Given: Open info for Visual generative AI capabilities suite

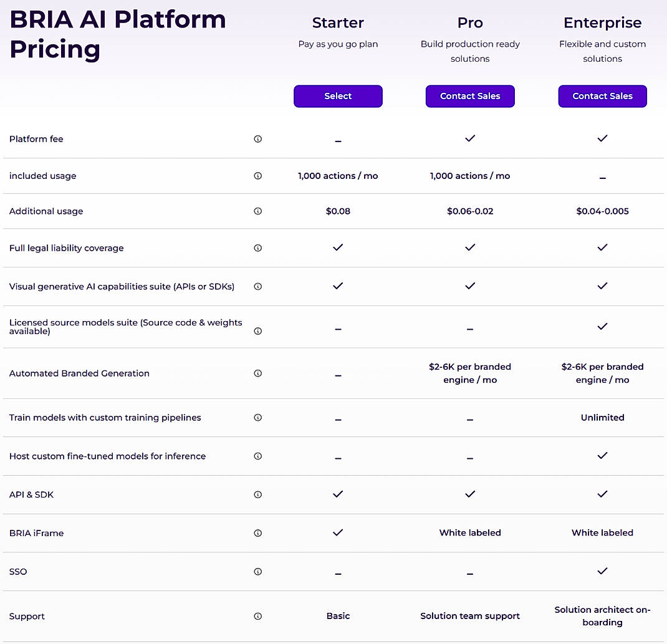Looking at the screenshot, I should [257, 286].
